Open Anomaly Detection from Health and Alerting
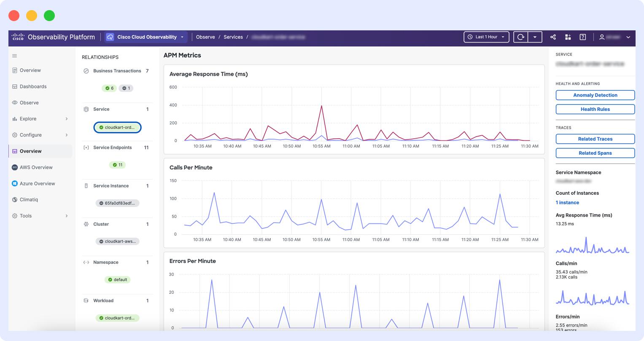 coord(595,95)
